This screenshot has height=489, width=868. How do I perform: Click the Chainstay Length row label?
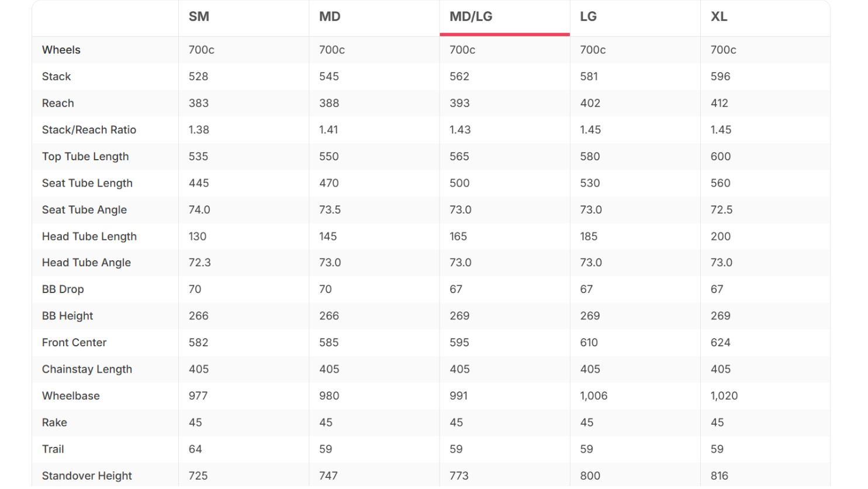coord(87,369)
